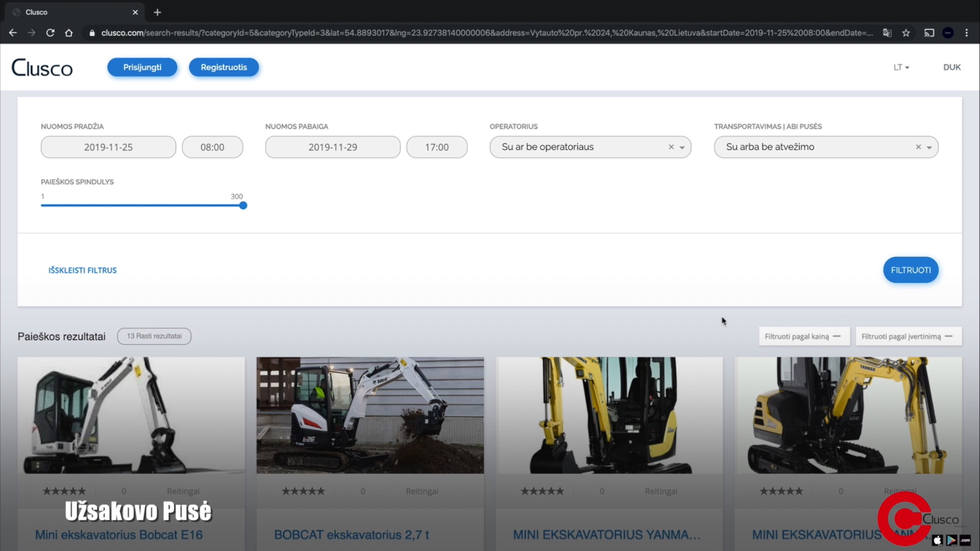Close the Clusco browser tab
The height and width of the screenshot is (551, 980).
[x=135, y=12]
